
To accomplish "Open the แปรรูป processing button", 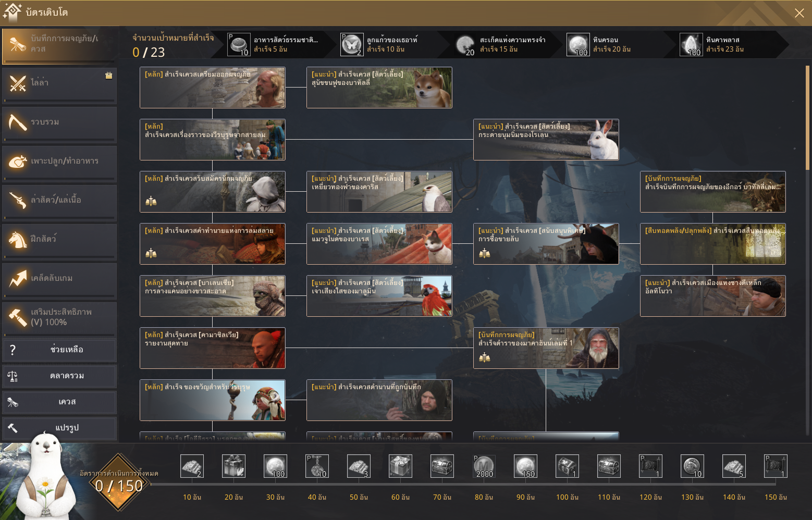I will point(59,428).
